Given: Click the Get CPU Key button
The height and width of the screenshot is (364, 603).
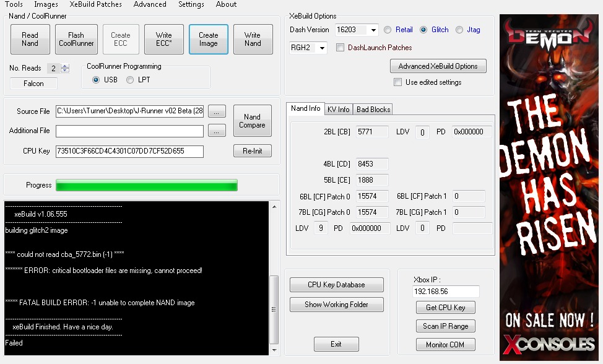Looking at the screenshot, I should click(445, 308).
